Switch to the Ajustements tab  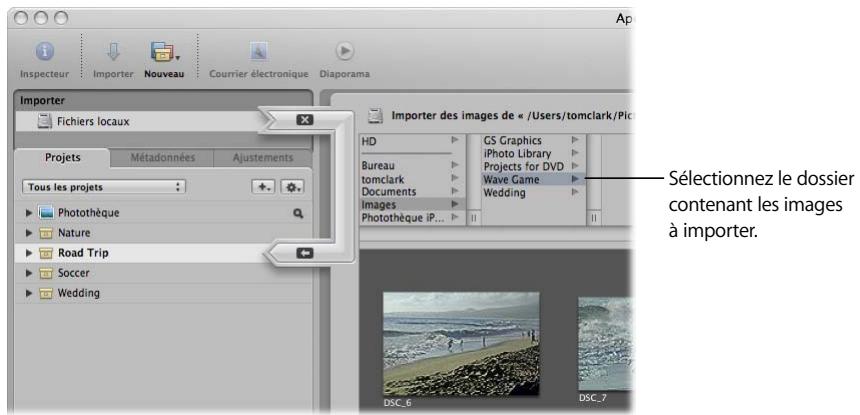tap(263, 158)
